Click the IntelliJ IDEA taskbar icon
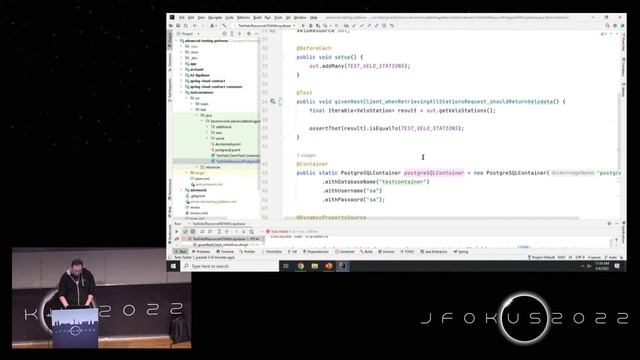640x360 pixels. (x=342, y=266)
